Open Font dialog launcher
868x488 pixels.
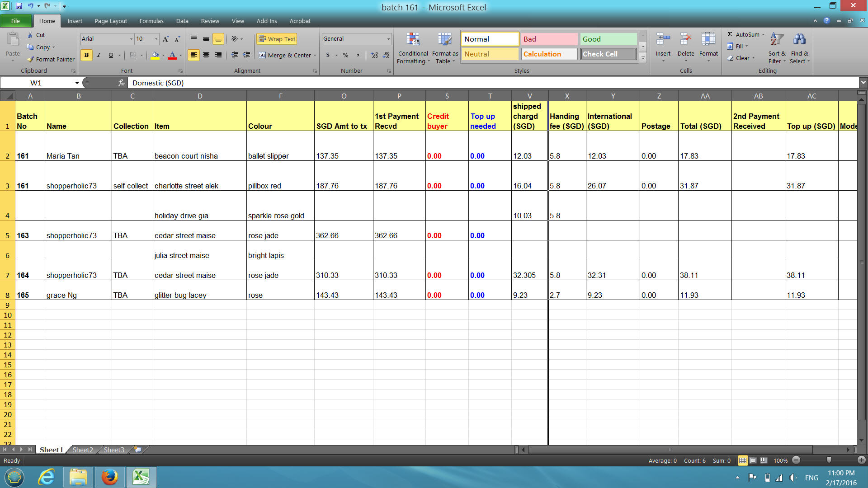(x=180, y=71)
